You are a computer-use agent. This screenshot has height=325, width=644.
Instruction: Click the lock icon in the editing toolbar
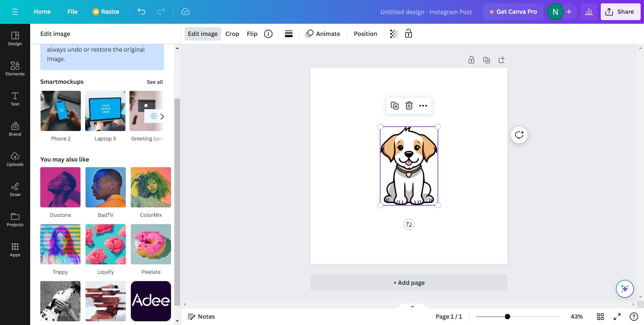[x=409, y=34]
